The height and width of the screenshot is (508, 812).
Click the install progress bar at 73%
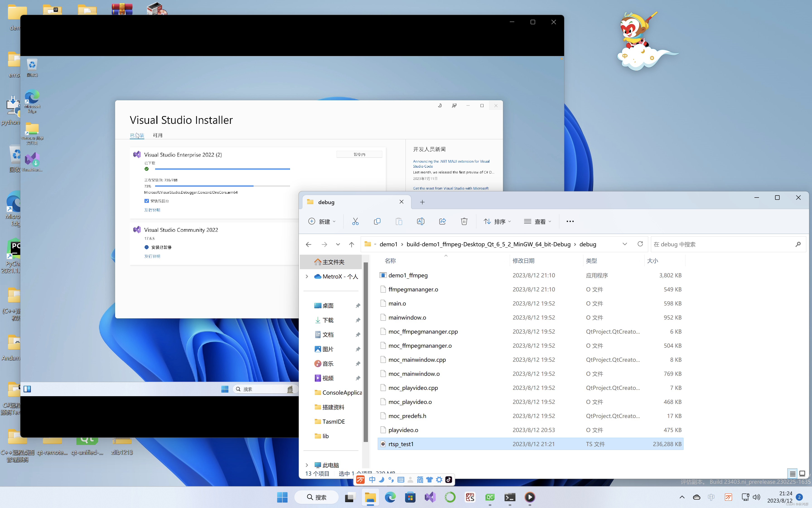point(222,186)
